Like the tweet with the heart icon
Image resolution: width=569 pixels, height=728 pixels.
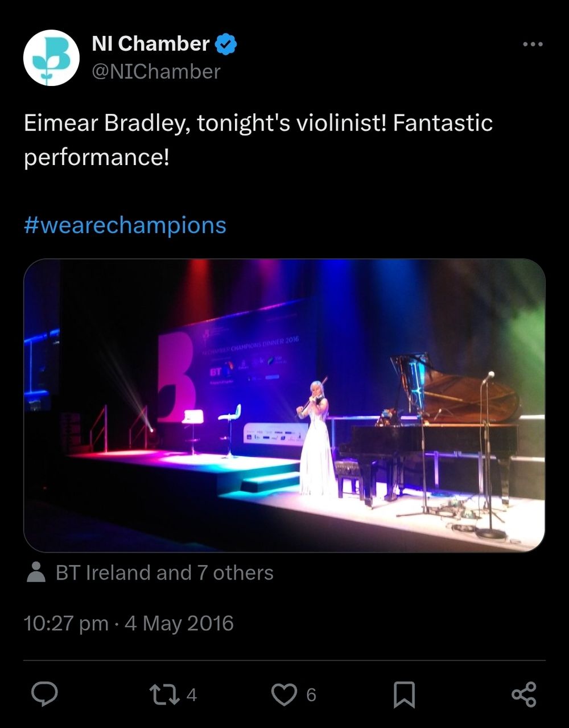coord(284,694)
